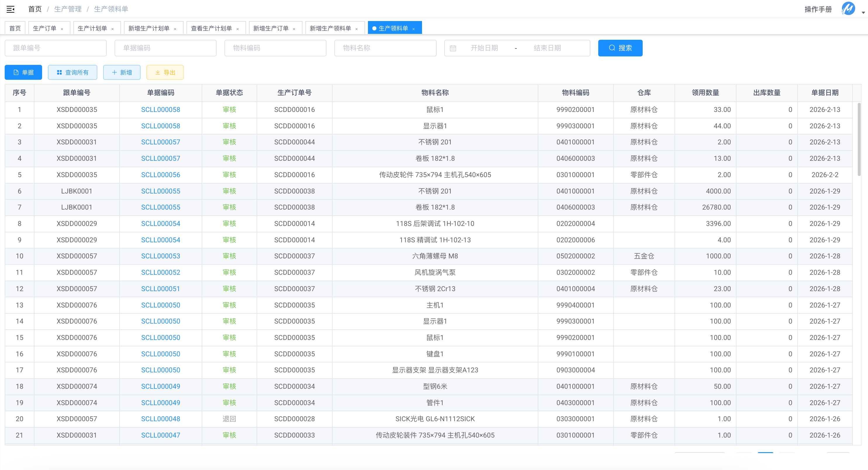Viewport: 868px width, 470px height.
Task: Click the blue 搜索 button
Action: point(620,48)
